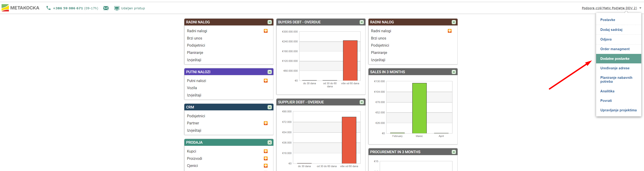Click red bar in Supplier Debt chart
Image resolution: width=644 pixels, height=171 pixels.
click(x=349, y=140)
